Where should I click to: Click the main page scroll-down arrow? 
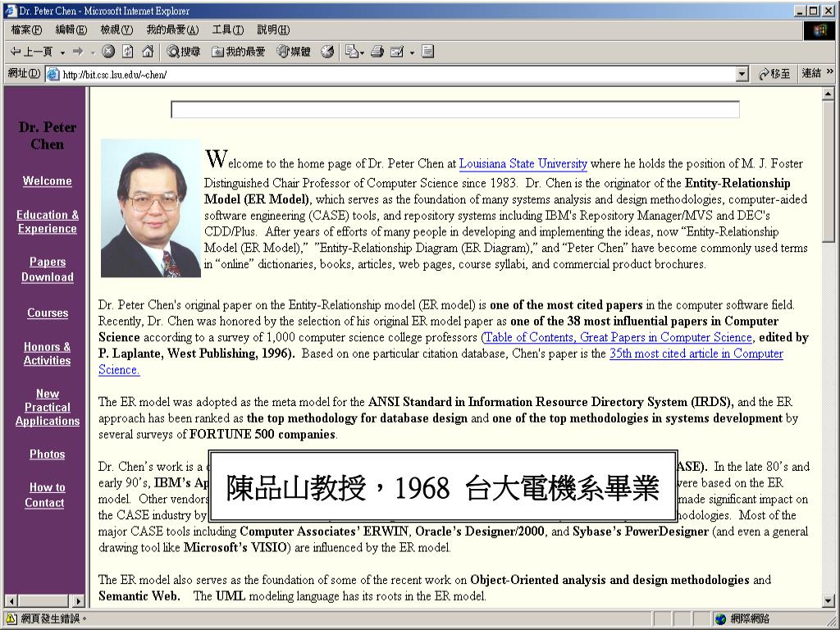[x=829, y=601]
